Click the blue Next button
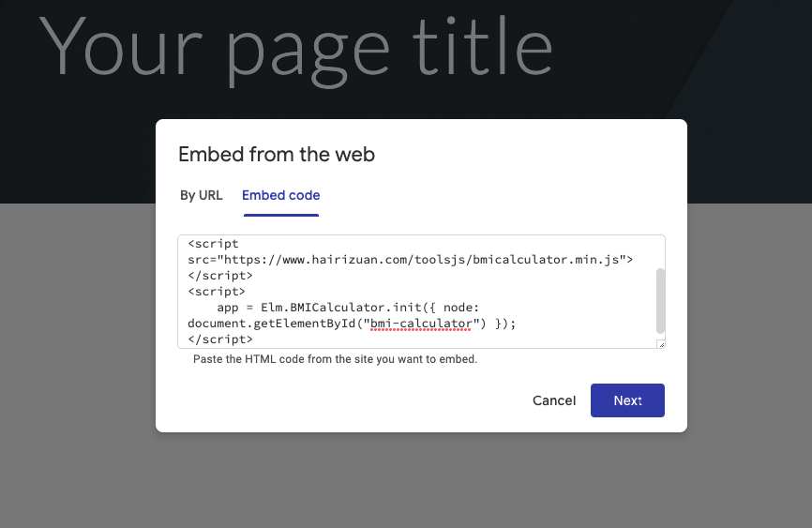The width and height of the screenshot is (812, 528). (x=627, y=400)
